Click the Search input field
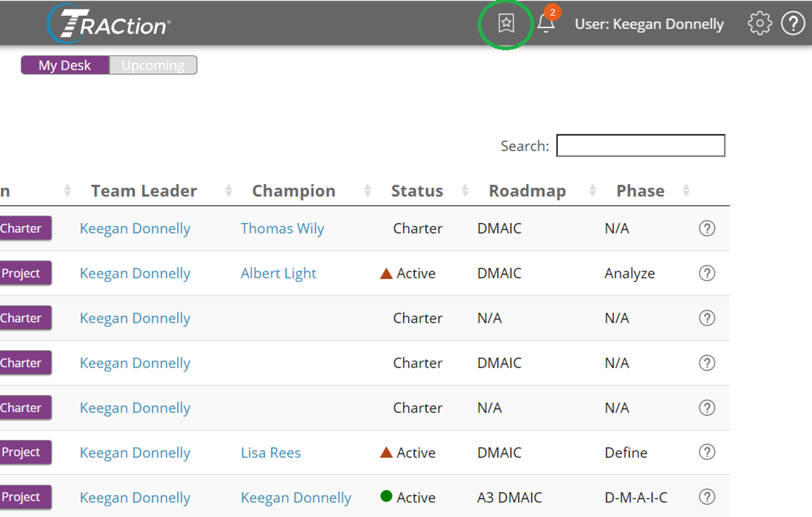 point(641,145)
